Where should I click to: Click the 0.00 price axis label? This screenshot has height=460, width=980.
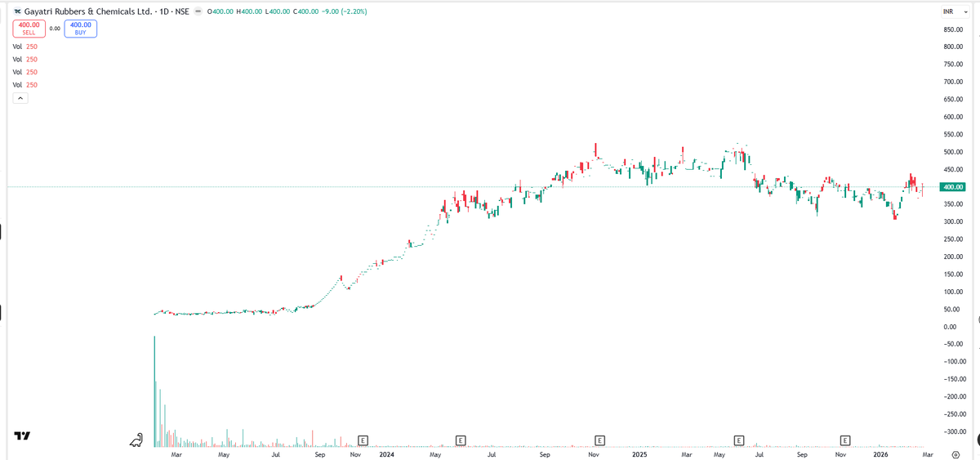[950, 327]
